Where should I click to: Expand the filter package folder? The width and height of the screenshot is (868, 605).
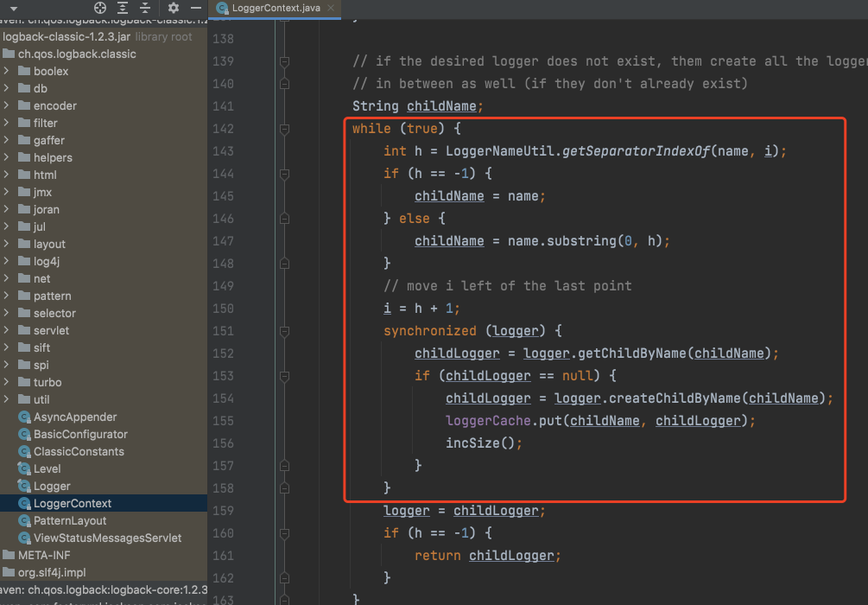coord(6,123)
